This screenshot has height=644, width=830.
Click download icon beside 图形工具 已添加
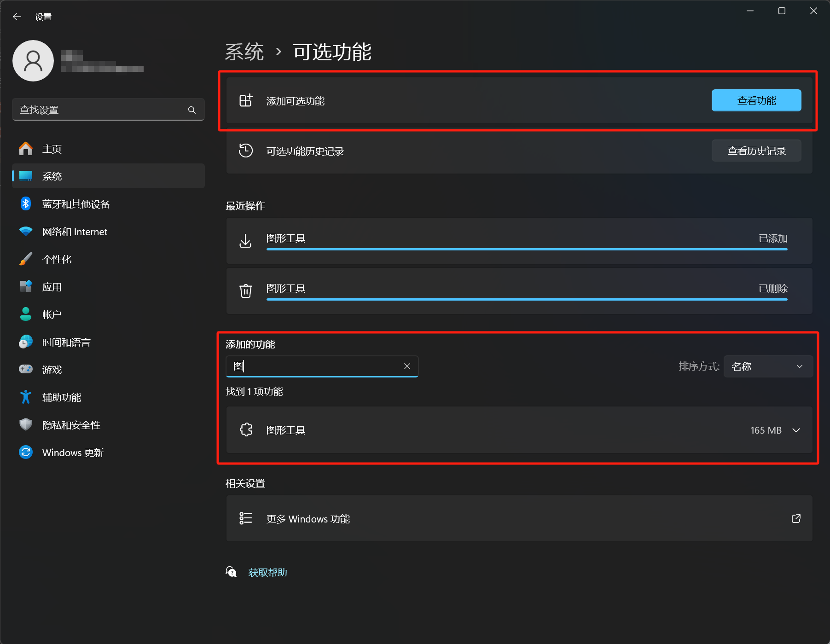click(245, 241)
